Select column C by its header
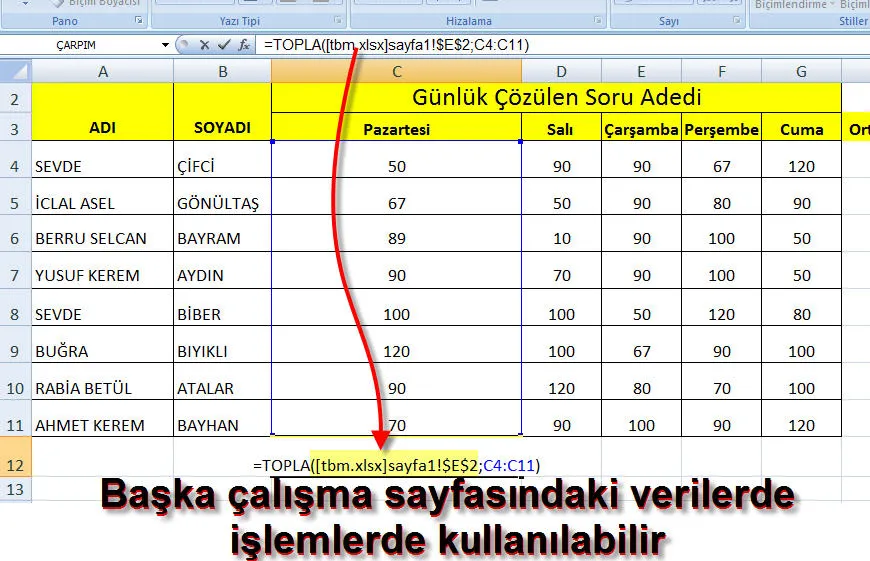This screenshot has height=561, width=870. pos(396,71)
